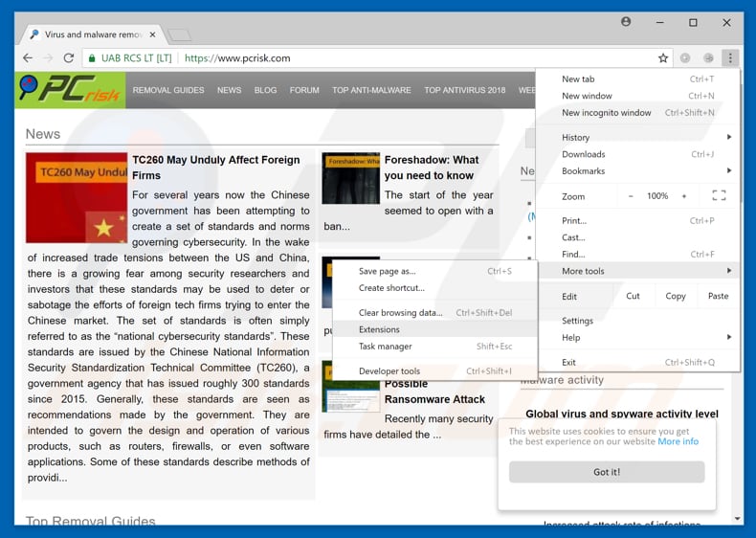Expand the History submenu arrow
The image size is (756, 538).
[x=729, y=137]
